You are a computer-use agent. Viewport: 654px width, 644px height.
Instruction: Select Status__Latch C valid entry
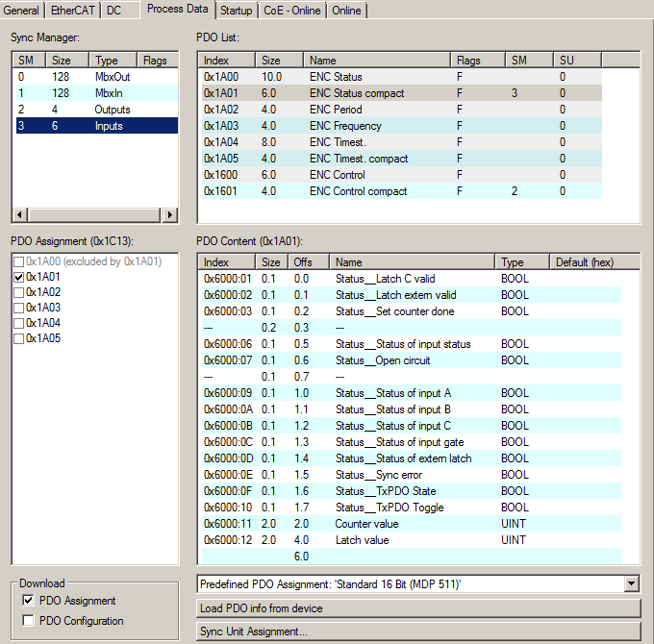click(412, 279)
